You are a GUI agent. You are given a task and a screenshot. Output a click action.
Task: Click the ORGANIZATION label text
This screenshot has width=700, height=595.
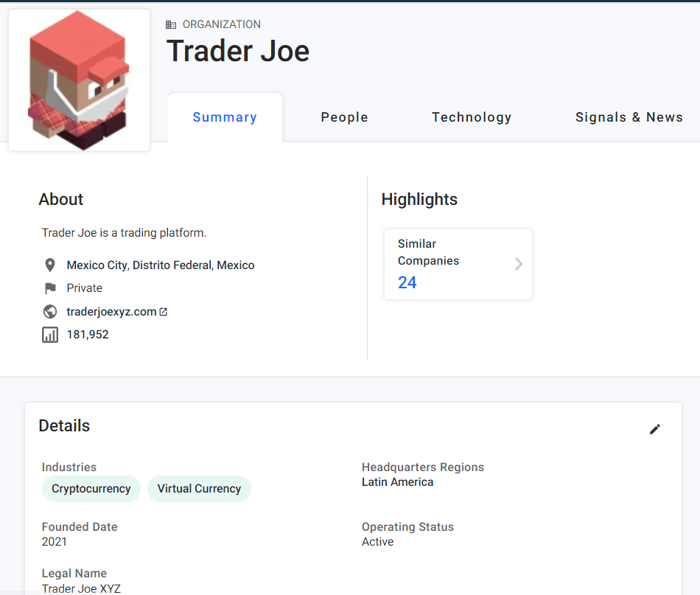pos(222,24)
